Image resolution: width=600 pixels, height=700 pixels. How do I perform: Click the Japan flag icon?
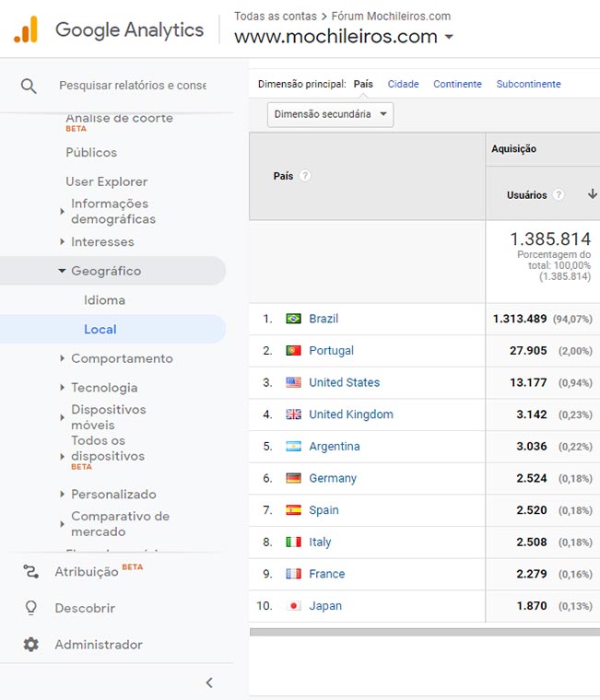click(x=293, y=606)
